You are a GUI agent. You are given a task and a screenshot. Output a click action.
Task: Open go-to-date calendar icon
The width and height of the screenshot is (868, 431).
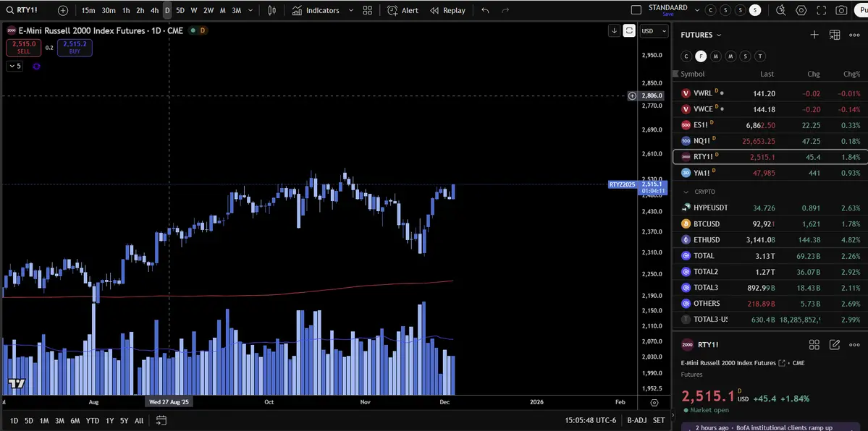[161, 420]
